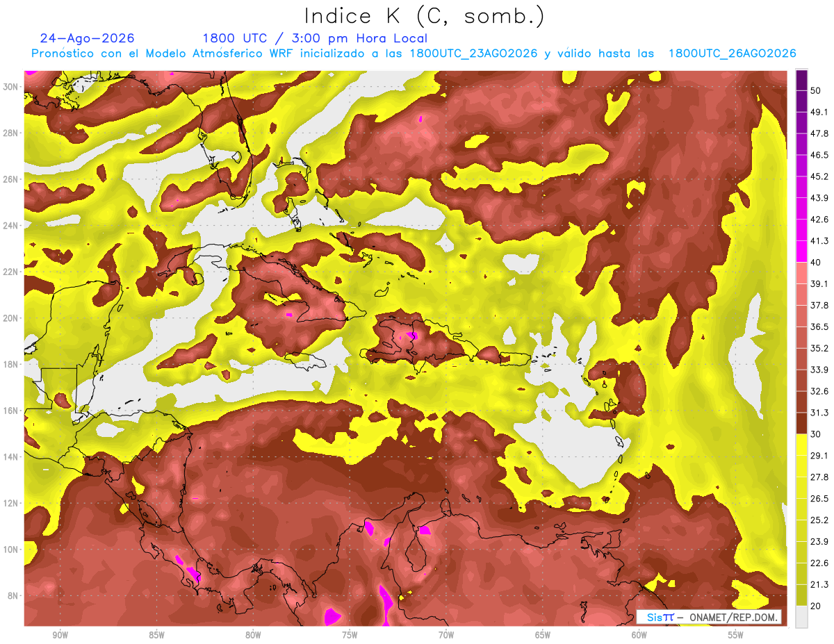Click the colorbar value 45.2
The height and width of the screenshot is (644, 834).
coord(820,176)
